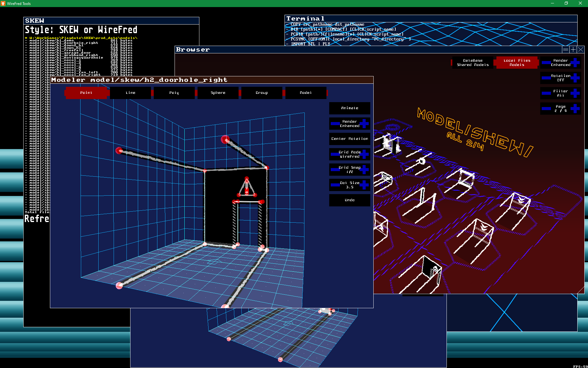Click 'IMPORT STL | PLY' Terminal line
This screenshot has height=368, width=588.
310,44
